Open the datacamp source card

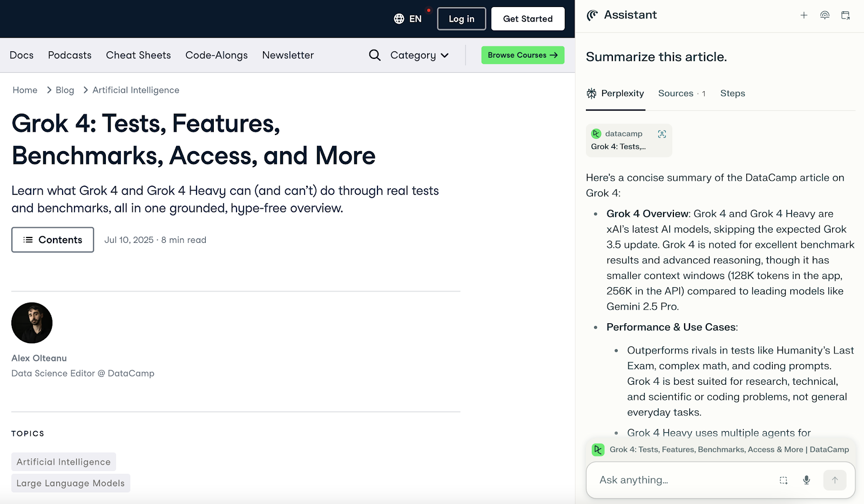coord(629,140)
